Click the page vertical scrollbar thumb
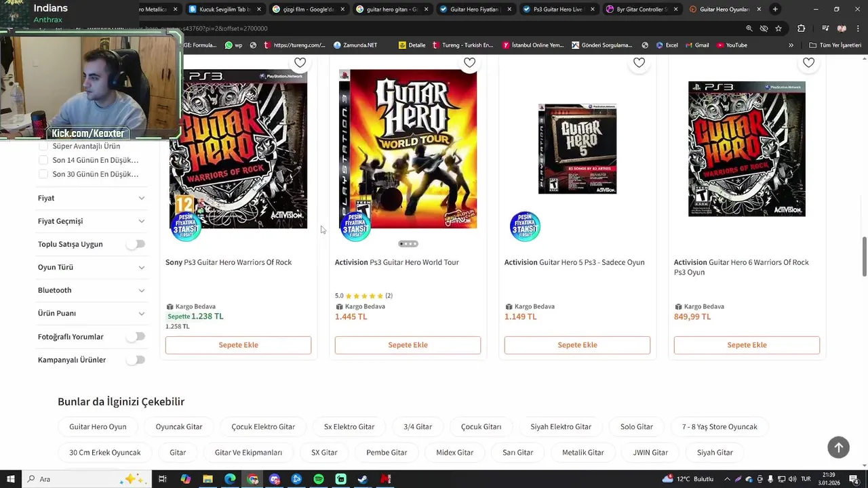 click(x=864, y=256)
